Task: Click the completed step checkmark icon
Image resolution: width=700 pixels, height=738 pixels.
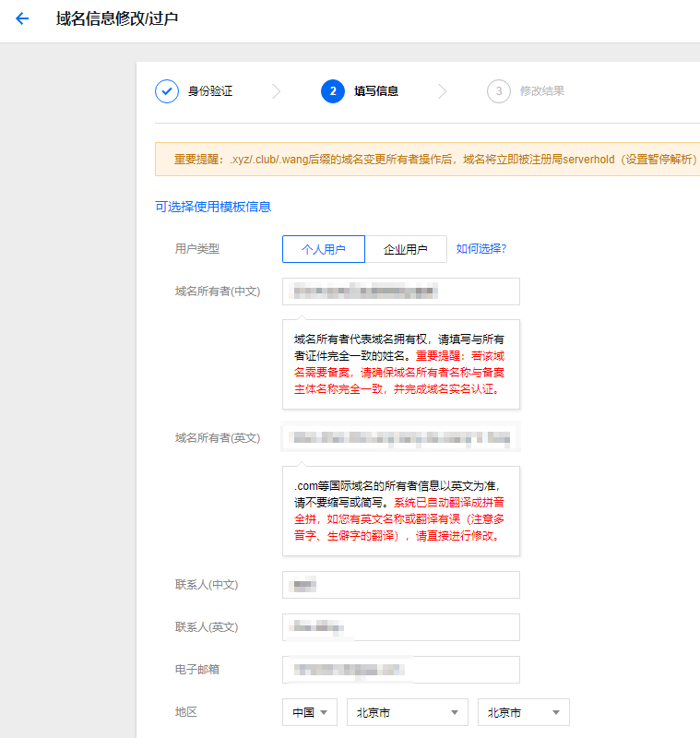Action: (167, 91)
